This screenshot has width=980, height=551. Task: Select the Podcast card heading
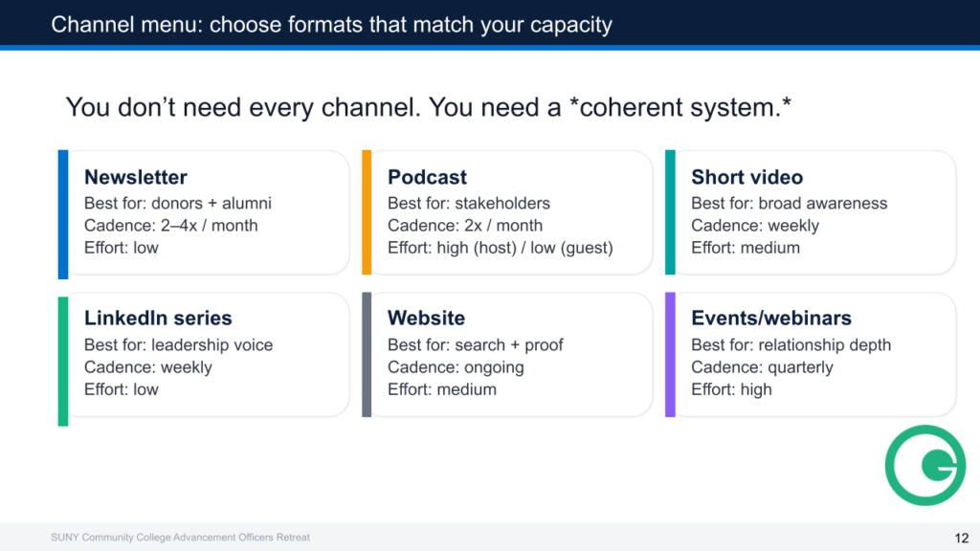point(427,177)
